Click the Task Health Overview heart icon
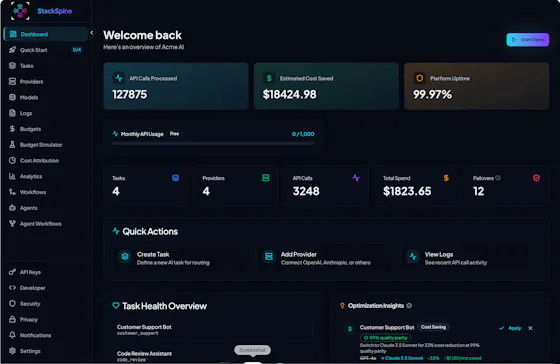This screenshot has height=364, width=560. [116, 306]
